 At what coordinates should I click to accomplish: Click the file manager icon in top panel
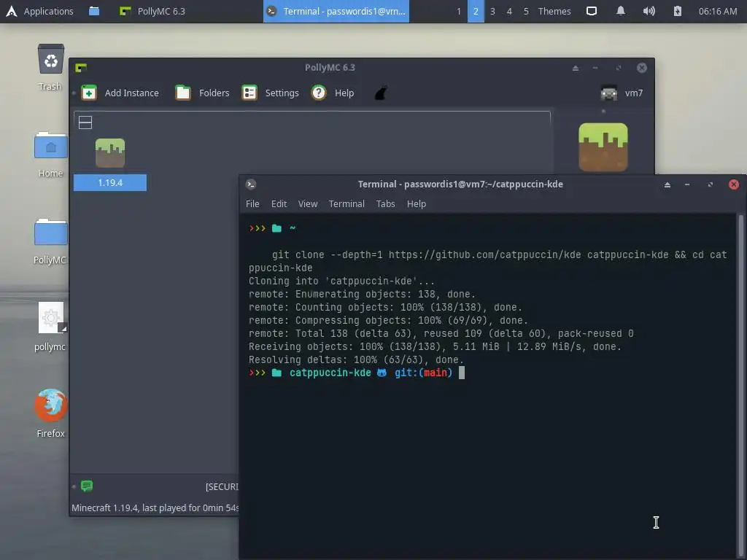click(94, 11)
